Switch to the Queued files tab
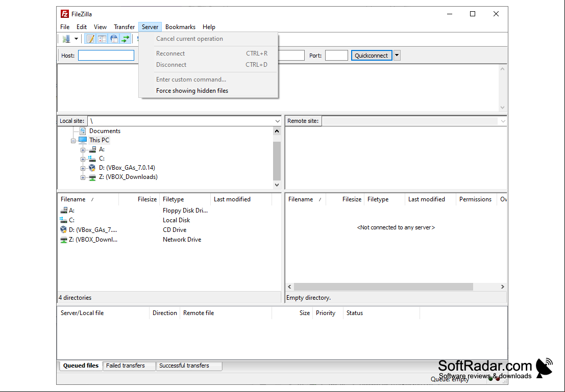Image resolution: width=565 pixels, height=392 pixels. pos(81,365)
